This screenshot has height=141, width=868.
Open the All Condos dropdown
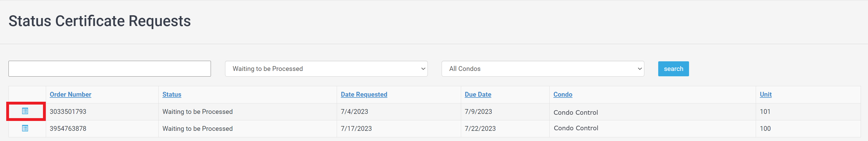(543, 69)
